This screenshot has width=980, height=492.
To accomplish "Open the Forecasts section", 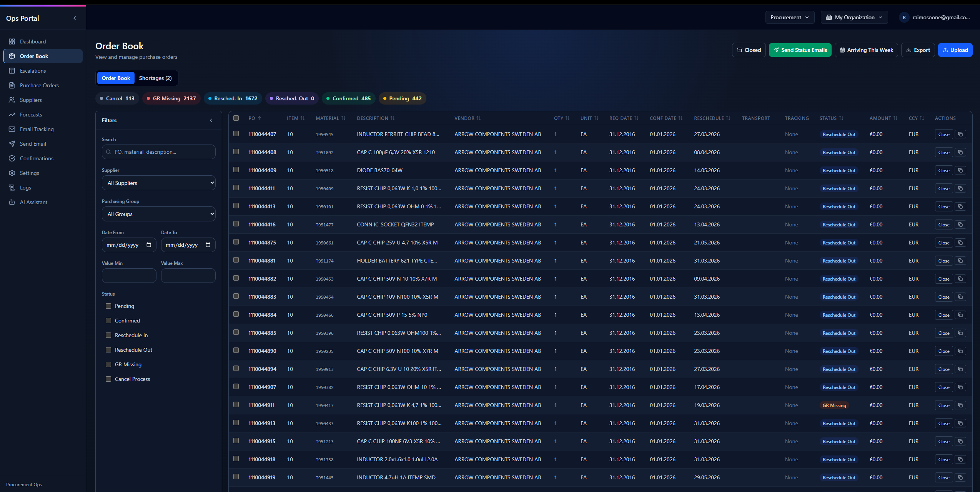I will tap(31, 115).
